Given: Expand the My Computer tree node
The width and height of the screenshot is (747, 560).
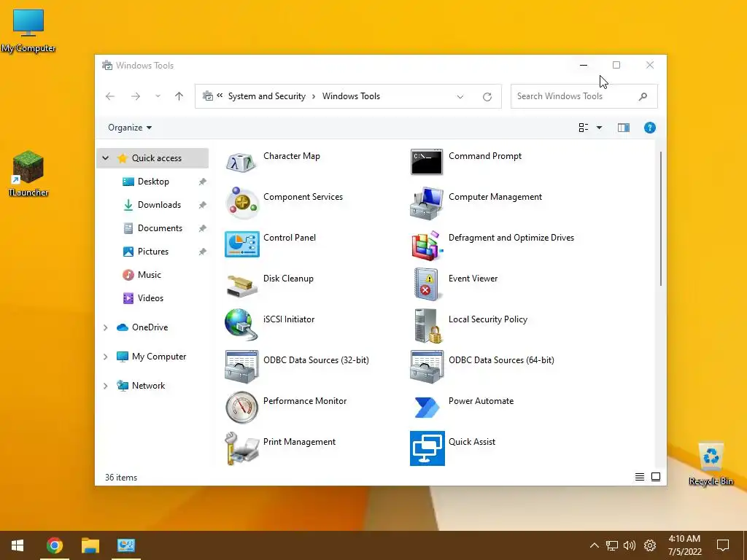Looking at the screenshot, I should tap(106, 357).
